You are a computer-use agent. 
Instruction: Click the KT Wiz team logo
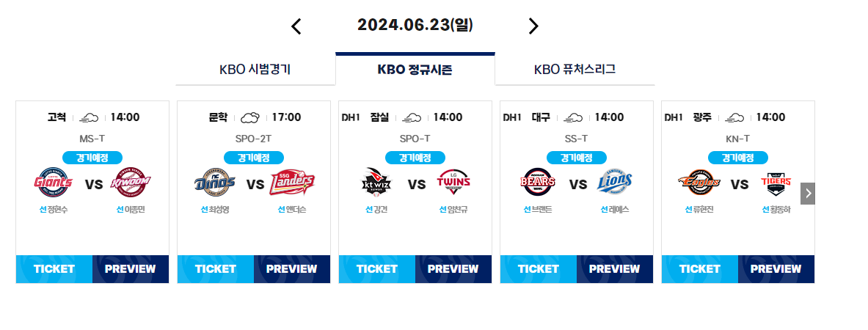tap(376, 182)
